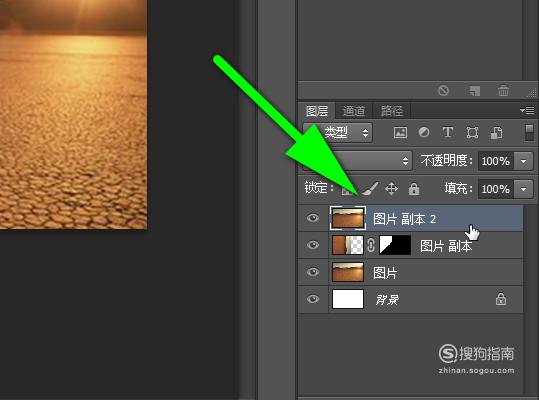The width and height of the screenshot is (539, 400).
Task: Click the delete trash icon in upper panel
Action: (x=503, y=91)
